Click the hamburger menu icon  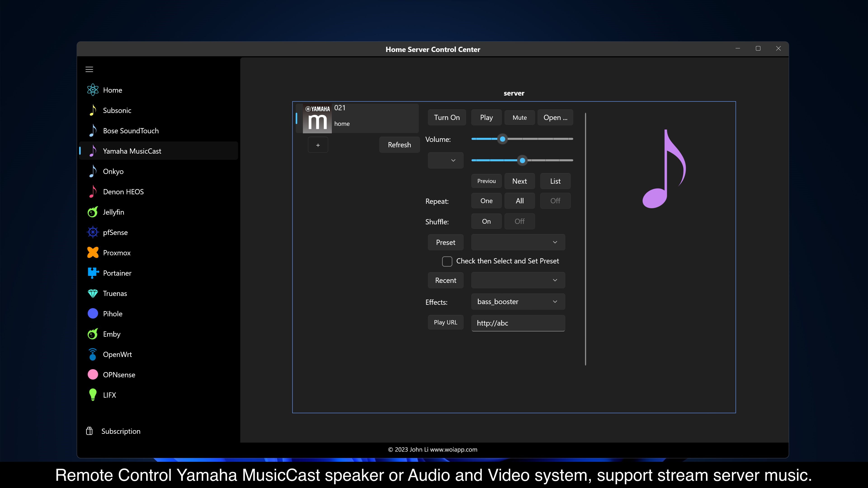coord(89,69)
